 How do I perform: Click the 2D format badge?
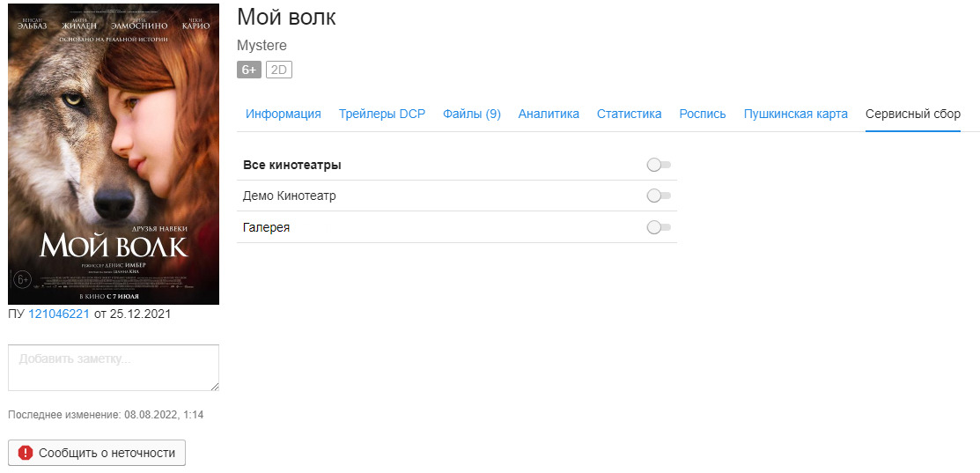pos(279,70)
